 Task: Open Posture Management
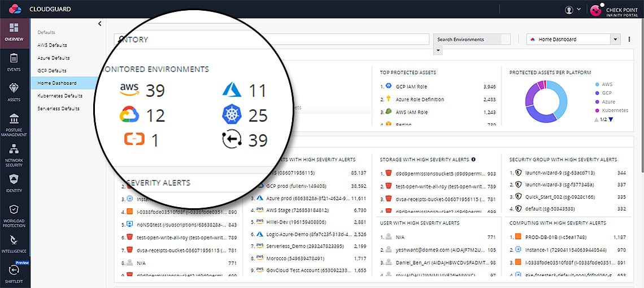tap(14, 125)
